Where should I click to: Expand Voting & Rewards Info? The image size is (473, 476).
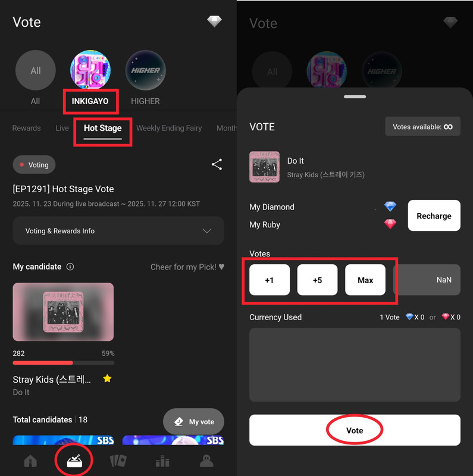[x=118, y=231]
